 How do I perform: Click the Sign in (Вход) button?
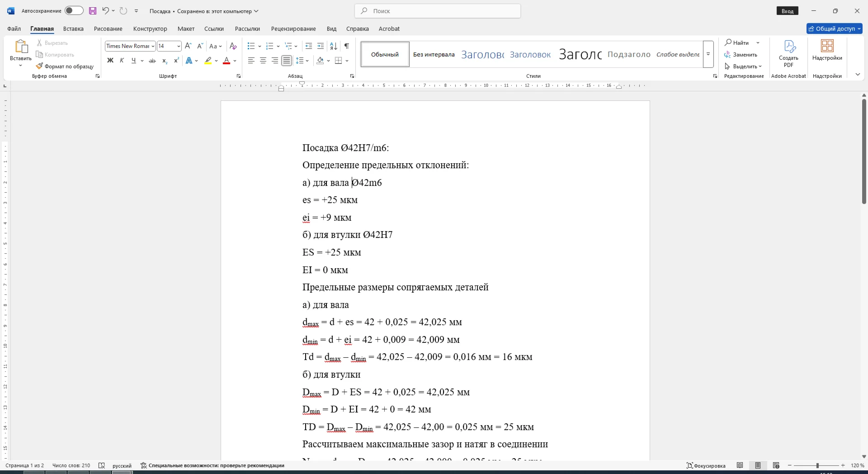788,11
